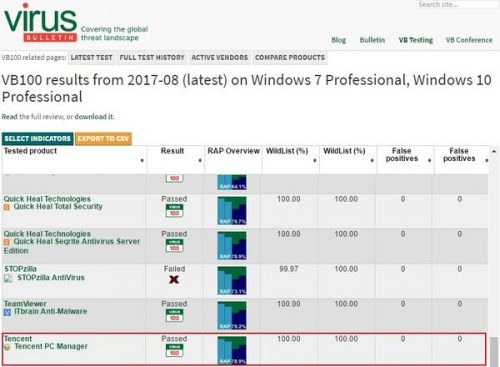Open the RAP chart for Seqrite Antivirus Server Edition
The image size is (500, 367).
tap(232, 246)
